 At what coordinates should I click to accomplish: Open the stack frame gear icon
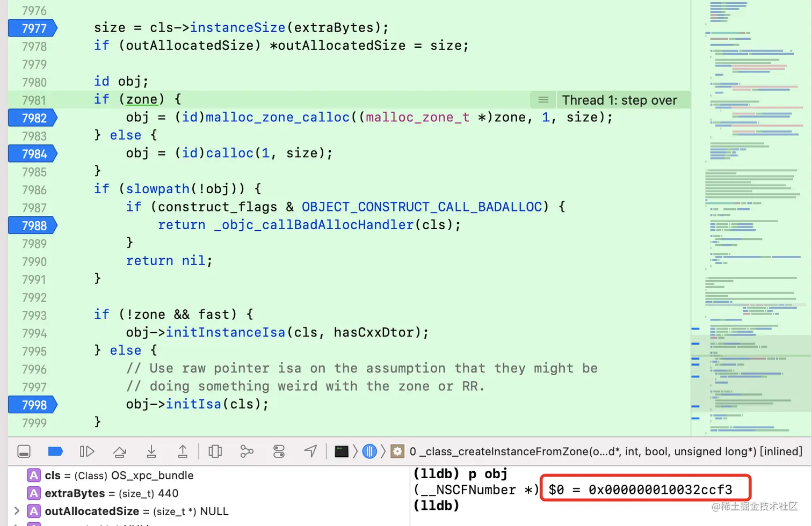point(397,451)
